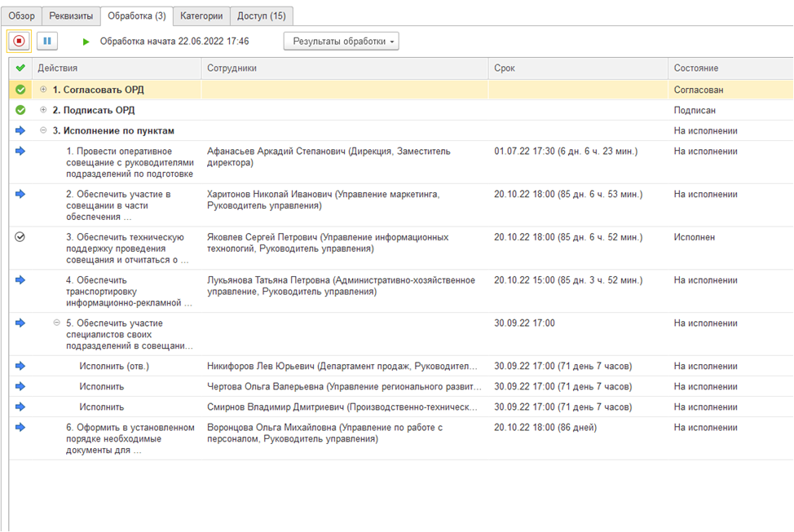Click employee Смирнов Владимир Дмитриевич
Viewport: 794px width, 532px height.
pyautogui.click(x=342, y=407)
